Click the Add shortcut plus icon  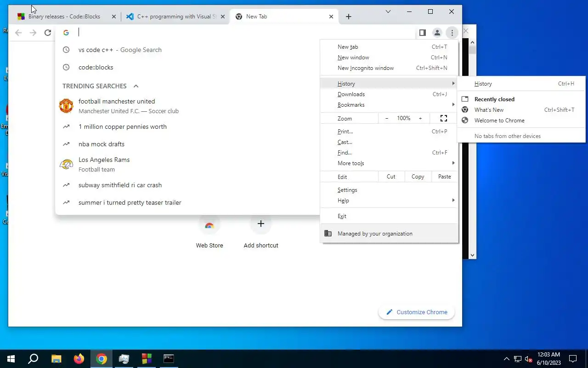[261, 224]
